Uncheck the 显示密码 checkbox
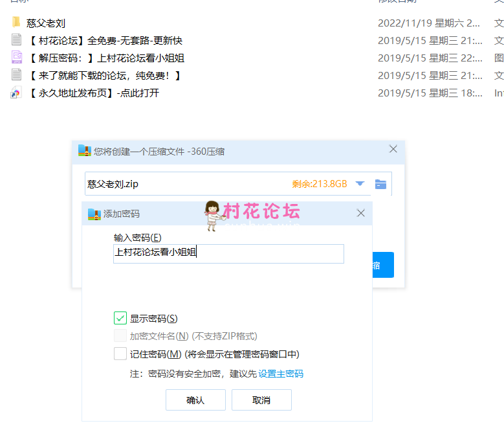This screenshot has width=504, height=430. (120, 318)
